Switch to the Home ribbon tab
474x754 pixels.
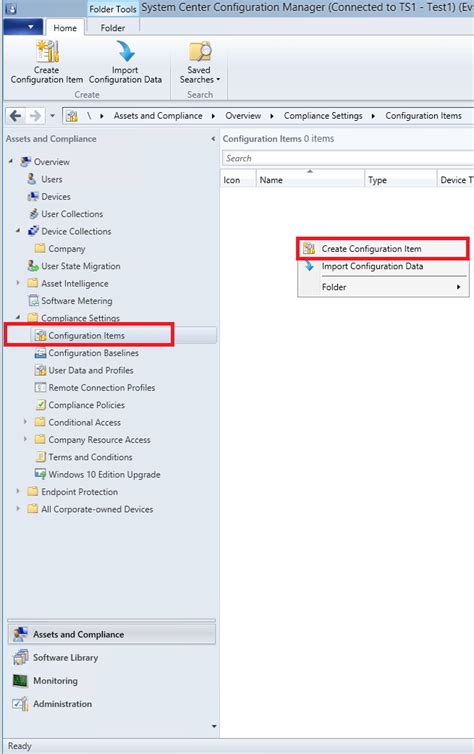tap(65, 28)
